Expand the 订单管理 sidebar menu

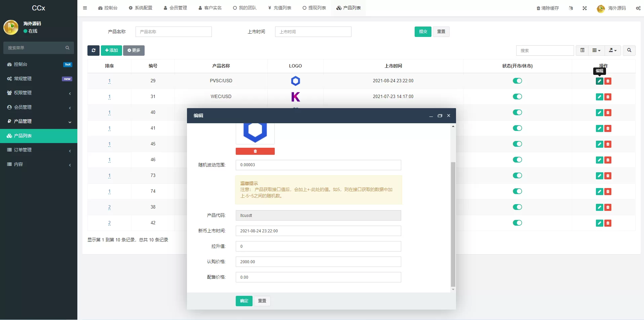(x=39, y=150)
